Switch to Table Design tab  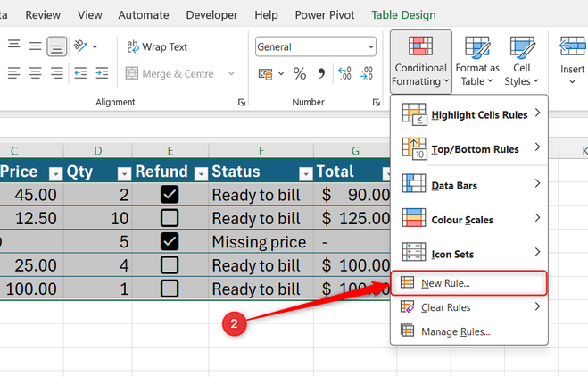[x=404, y=15]
